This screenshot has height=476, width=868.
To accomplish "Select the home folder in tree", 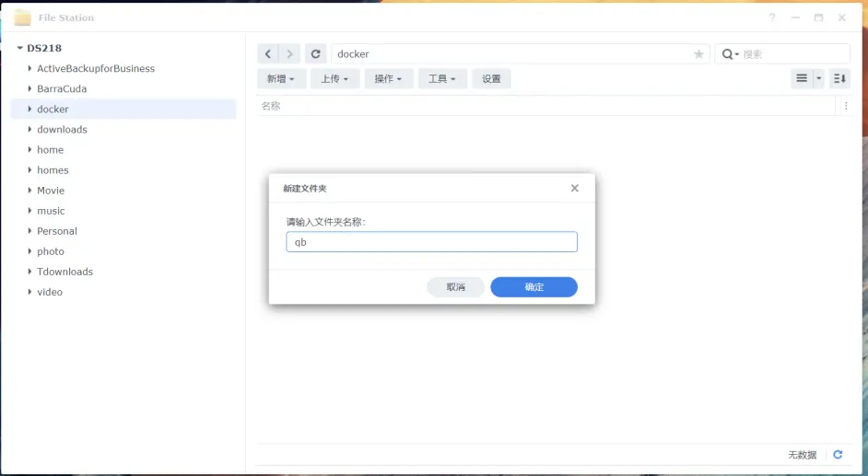I will tap(50, 150).
